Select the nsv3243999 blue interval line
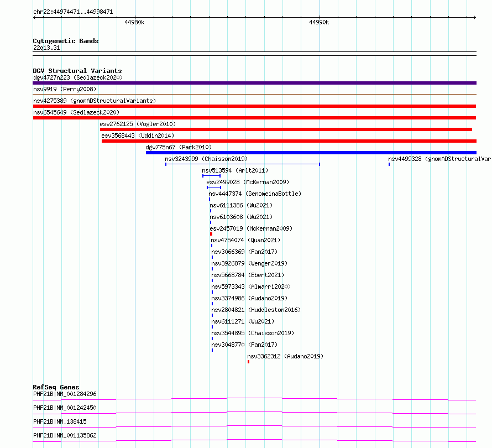The width and height of the screenshot is (492, 448). [x=243, y=164]
